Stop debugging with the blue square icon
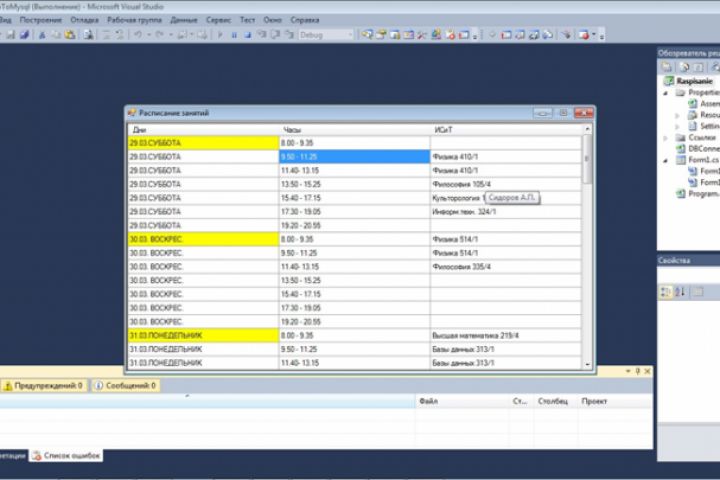The image size is (720, 480). pos(248,35)
